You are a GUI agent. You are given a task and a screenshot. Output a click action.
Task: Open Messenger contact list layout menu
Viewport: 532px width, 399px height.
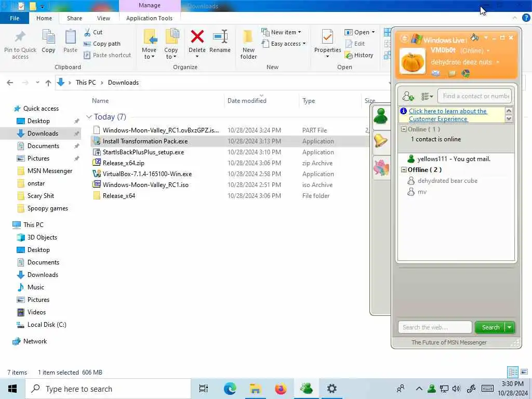pyautogui.click(x=427, y=96)
